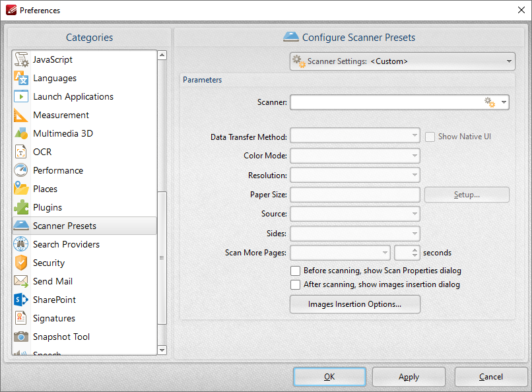Click the Search Providers binoculars icon
532x392 pixels.
tap(21, 244)
